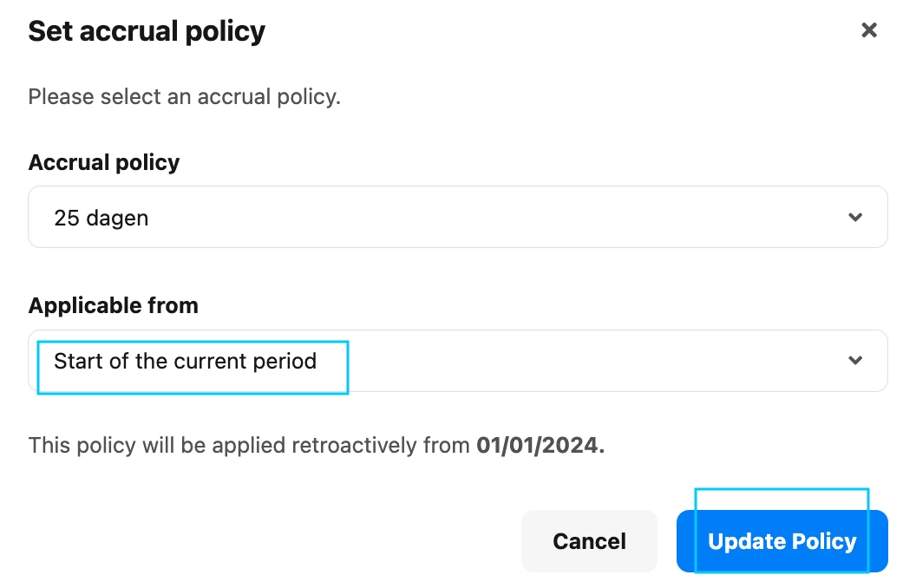Click the Applicable from field label

(114, 305)
